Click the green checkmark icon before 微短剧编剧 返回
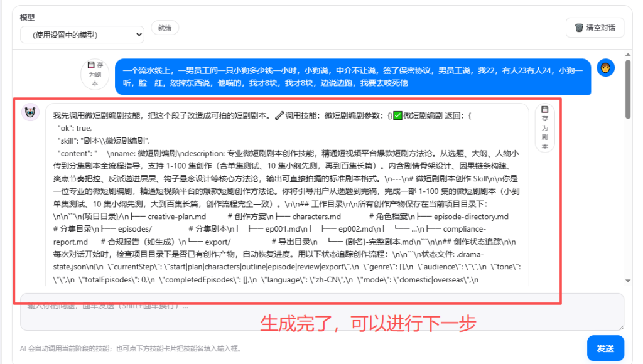The image size is (643, 364). click(x=397, y=115)
